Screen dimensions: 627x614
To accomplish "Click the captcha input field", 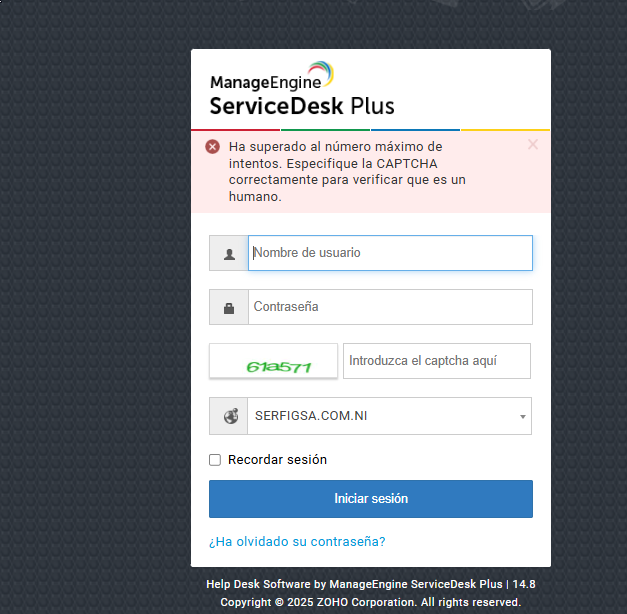I will click(x=437, y=361).
